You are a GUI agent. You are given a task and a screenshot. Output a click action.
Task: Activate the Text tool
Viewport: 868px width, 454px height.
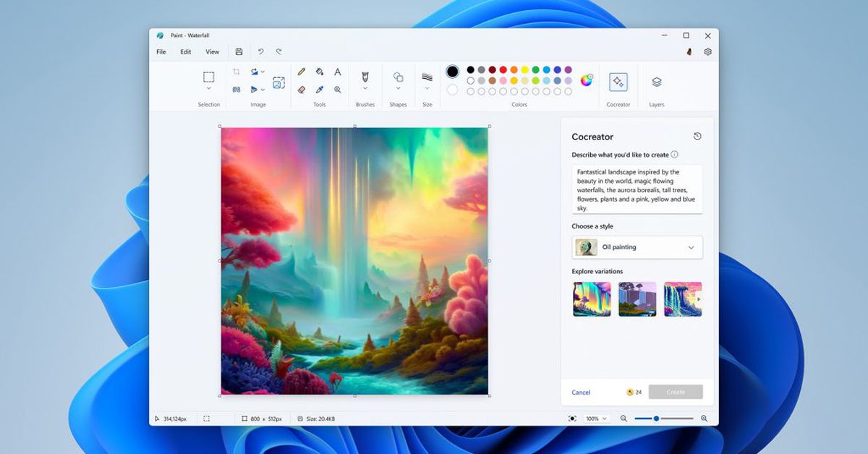pos(338,72)
